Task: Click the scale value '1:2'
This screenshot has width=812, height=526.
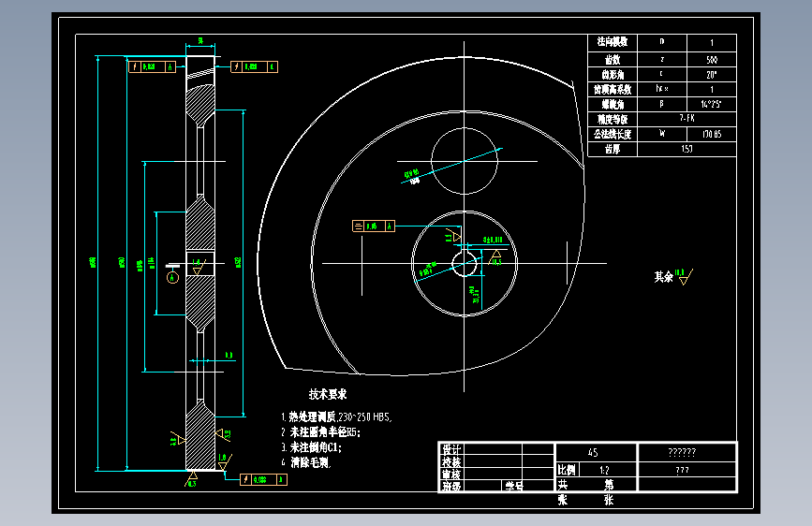Action: [604, 470]
